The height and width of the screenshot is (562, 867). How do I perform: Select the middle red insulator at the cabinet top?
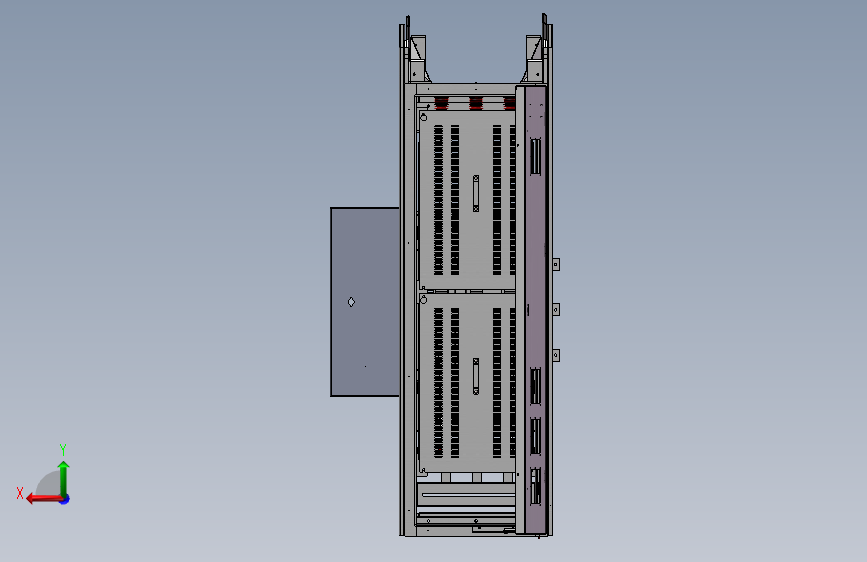pyautogui.click(x=476, y=103)
